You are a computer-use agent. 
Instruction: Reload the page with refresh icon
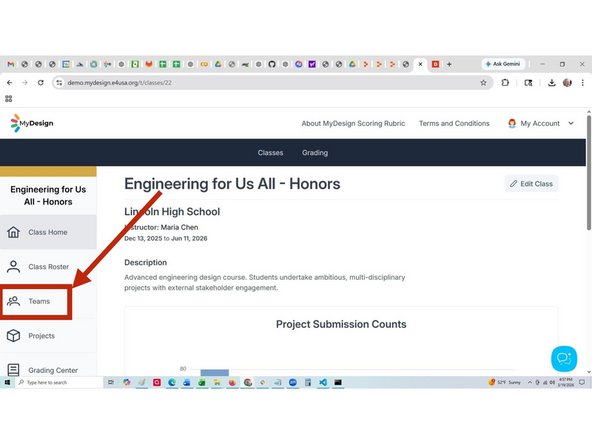tap(41, 83)
